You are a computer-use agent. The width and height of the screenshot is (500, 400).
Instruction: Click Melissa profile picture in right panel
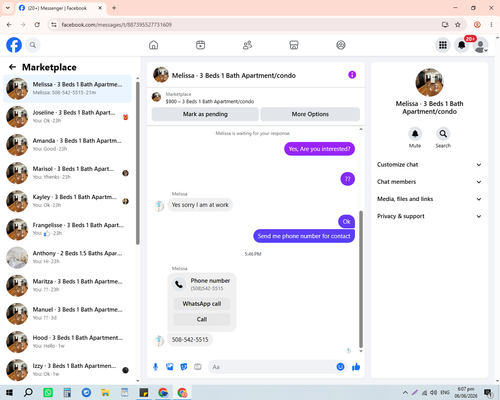(429, 82)
